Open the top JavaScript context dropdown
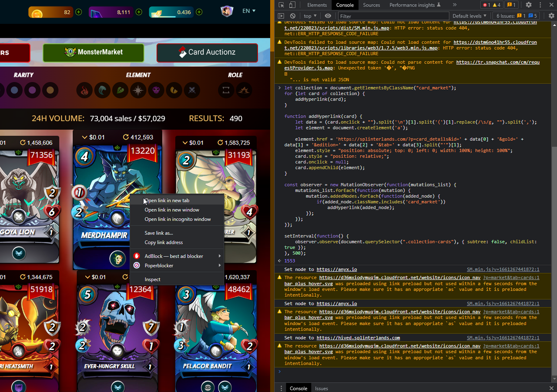The image size is (557, 392). coord(311,16)
